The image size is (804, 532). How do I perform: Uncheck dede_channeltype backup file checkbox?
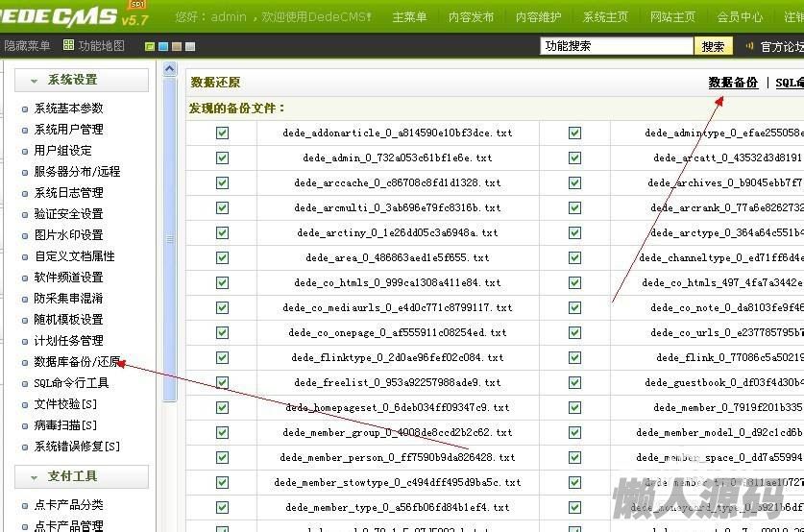[574, 257]
